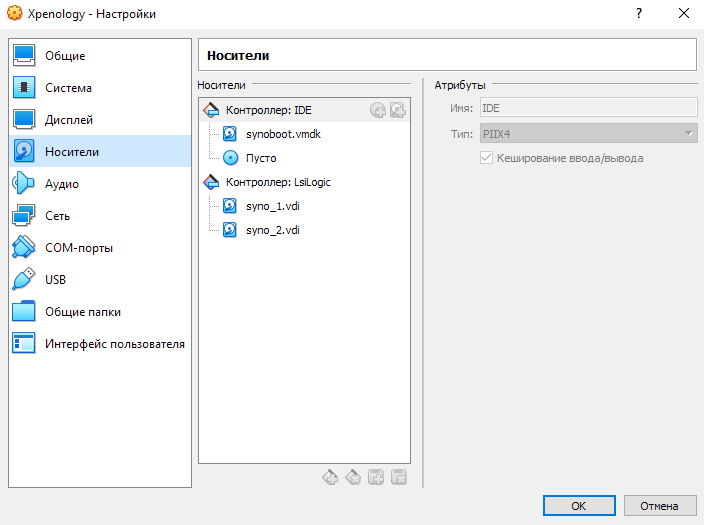Go to the Аудио settings
This screenshot has width=704, height=525.
coord(100,183)
